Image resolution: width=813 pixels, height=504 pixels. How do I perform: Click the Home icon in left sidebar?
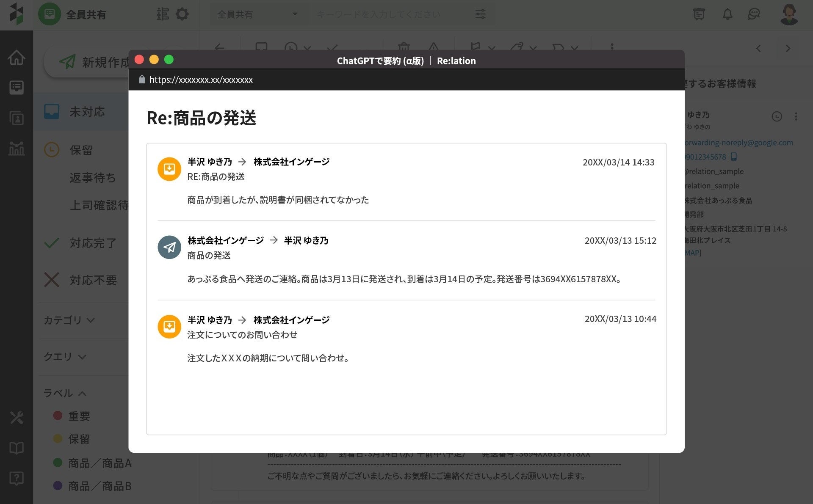(16, 57)
